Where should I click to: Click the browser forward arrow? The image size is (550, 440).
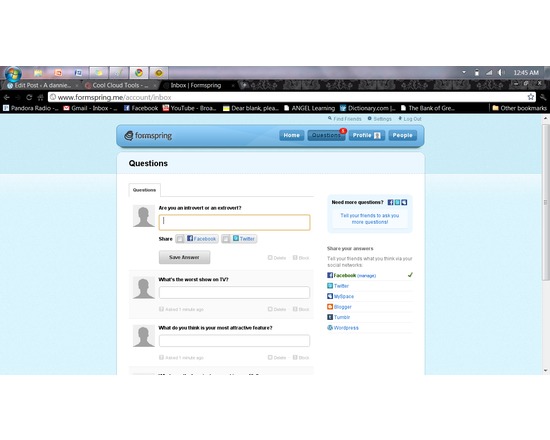(18, 97)
